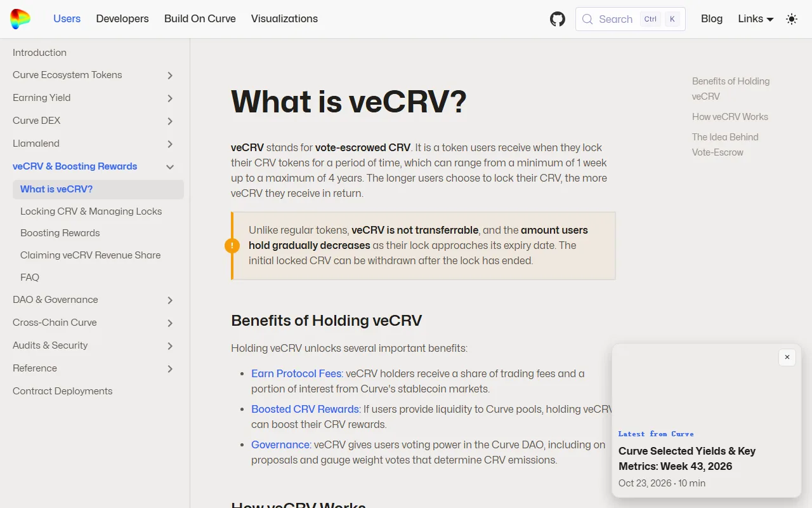
Task: Open the Contract Deployments page
Action: (62, 391)
